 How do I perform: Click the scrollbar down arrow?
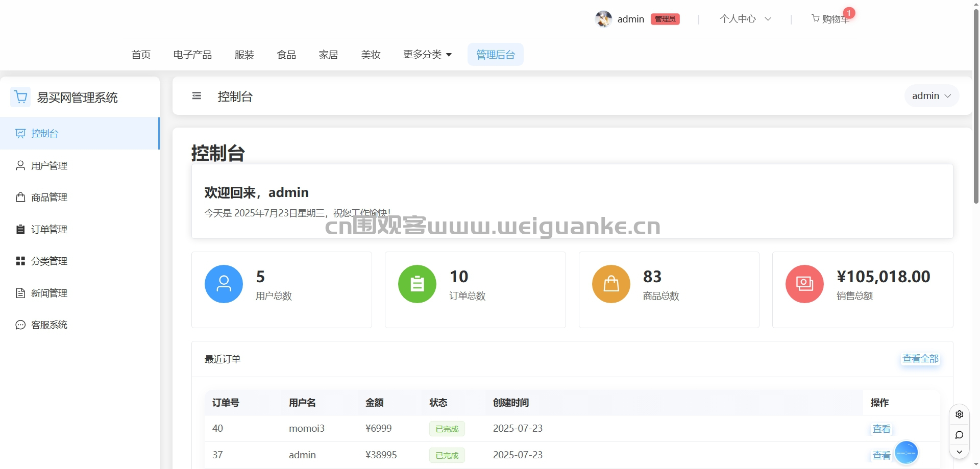click(976, 464)
